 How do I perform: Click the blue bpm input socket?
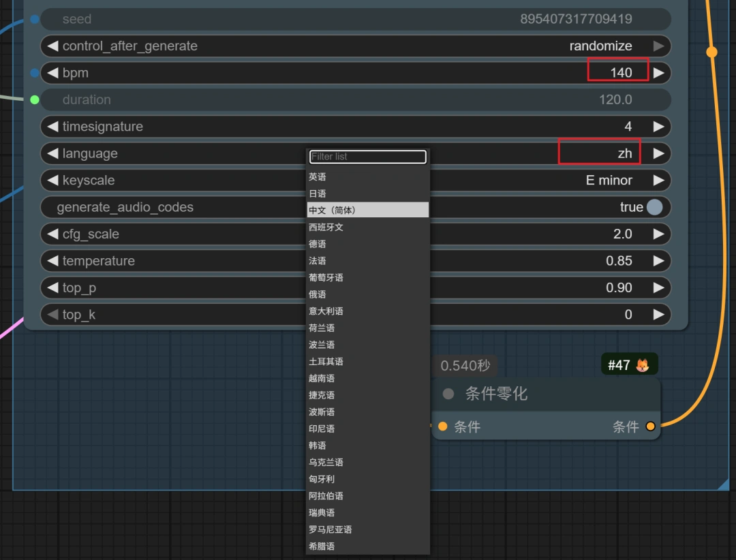[34, 72]
